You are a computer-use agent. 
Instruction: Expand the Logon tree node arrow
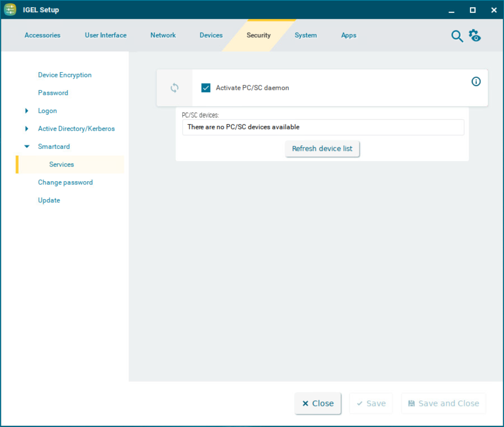pyautogui.click(x=27, y=111)
